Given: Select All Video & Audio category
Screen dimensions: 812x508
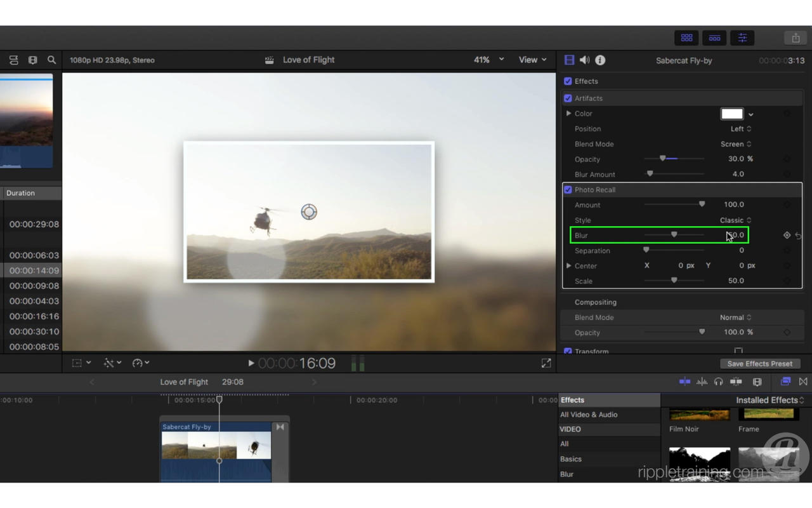Looking at the screenshot, I should click(589, 415).
